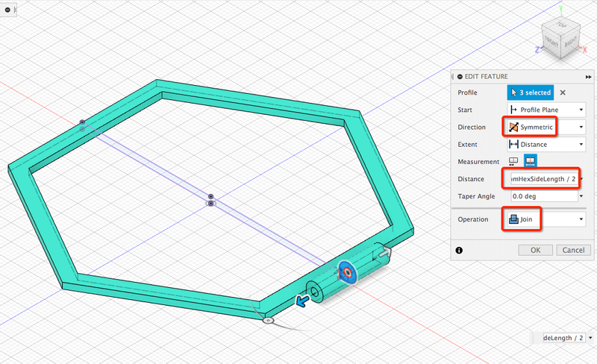Open the Extent 'Distance' dropdown
Viewport: 597px width, 364px height.
click(546, 144)
